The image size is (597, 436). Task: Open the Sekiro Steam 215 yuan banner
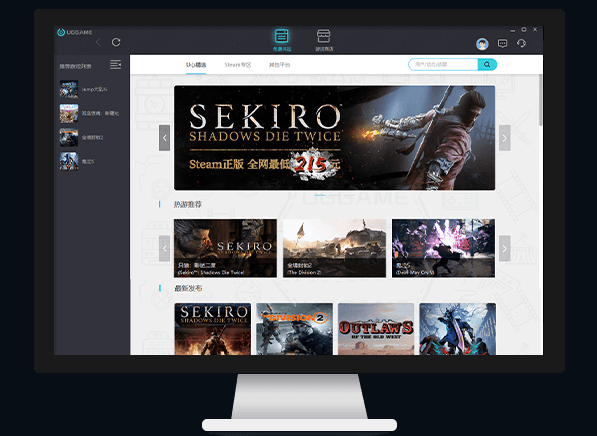click(334, 137)
